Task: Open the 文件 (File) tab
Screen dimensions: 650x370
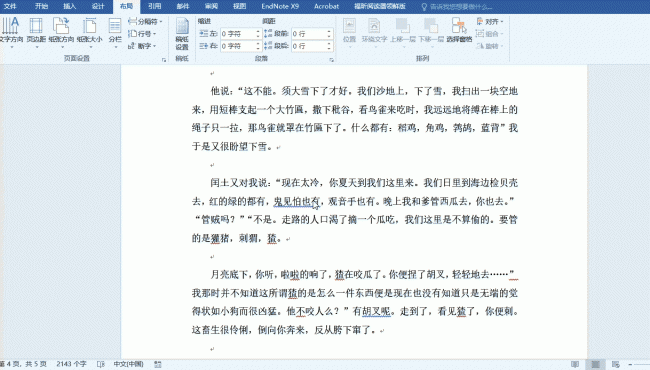Action: [10, 6]
